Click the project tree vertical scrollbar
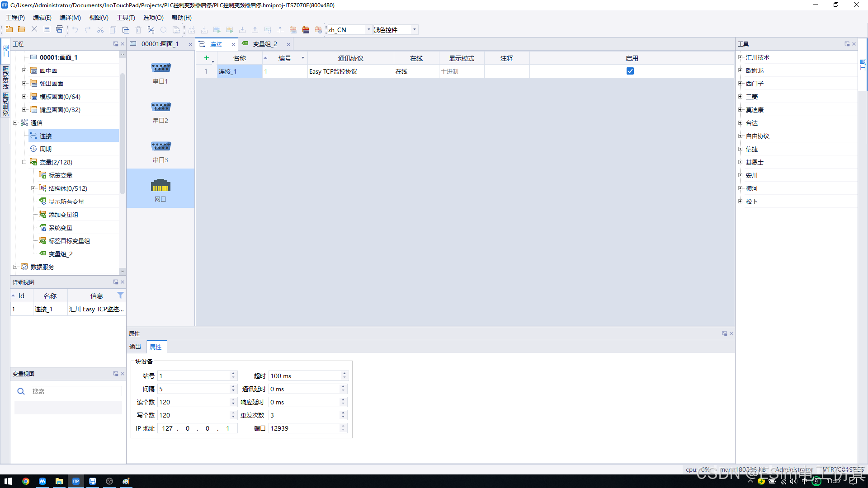The image size is (868, 488). [x=122, y=134]
